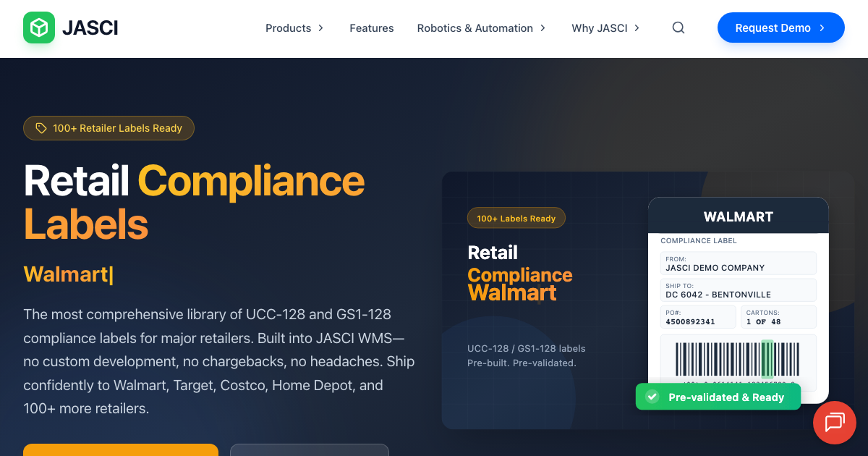Open the chat support bubble icon
868x456 pixels.
(x=835, y=423)
